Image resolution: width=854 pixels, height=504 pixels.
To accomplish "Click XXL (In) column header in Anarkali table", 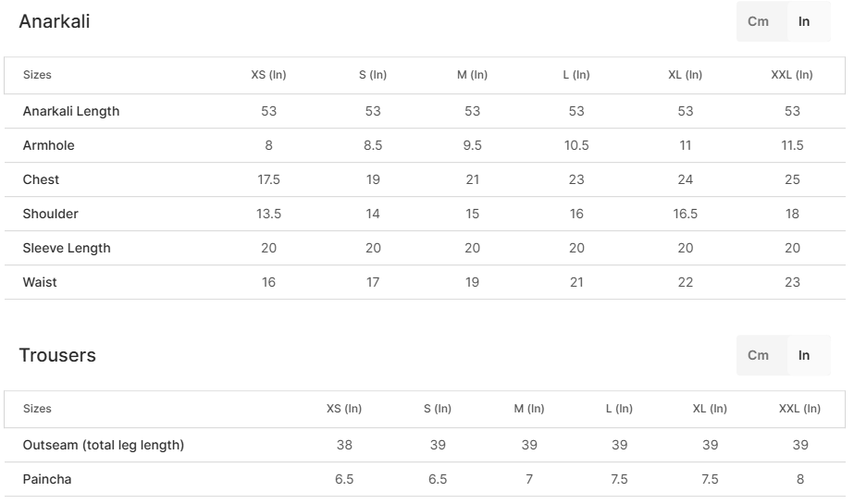I will pyautogui.click(x=792, y=75).
